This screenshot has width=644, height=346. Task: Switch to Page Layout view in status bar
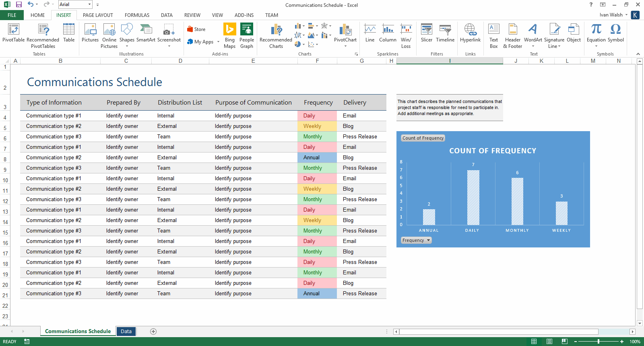[549, 342]
